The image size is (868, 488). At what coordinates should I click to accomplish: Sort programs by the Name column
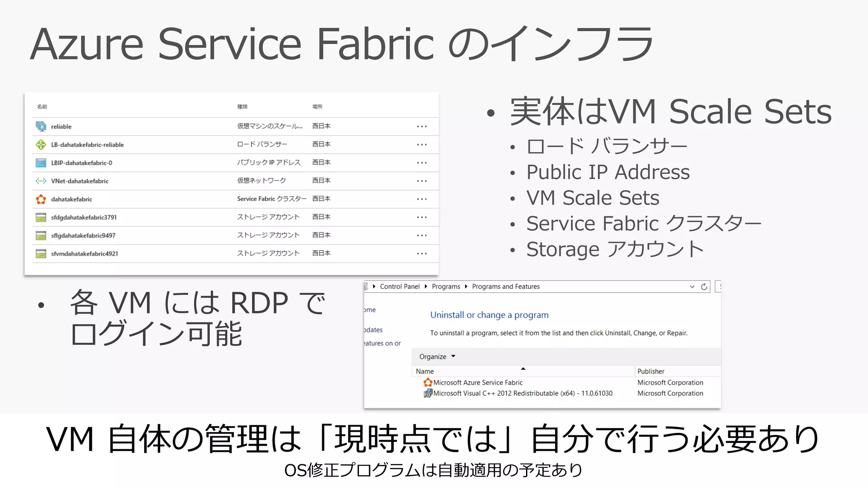click(523, 371)
